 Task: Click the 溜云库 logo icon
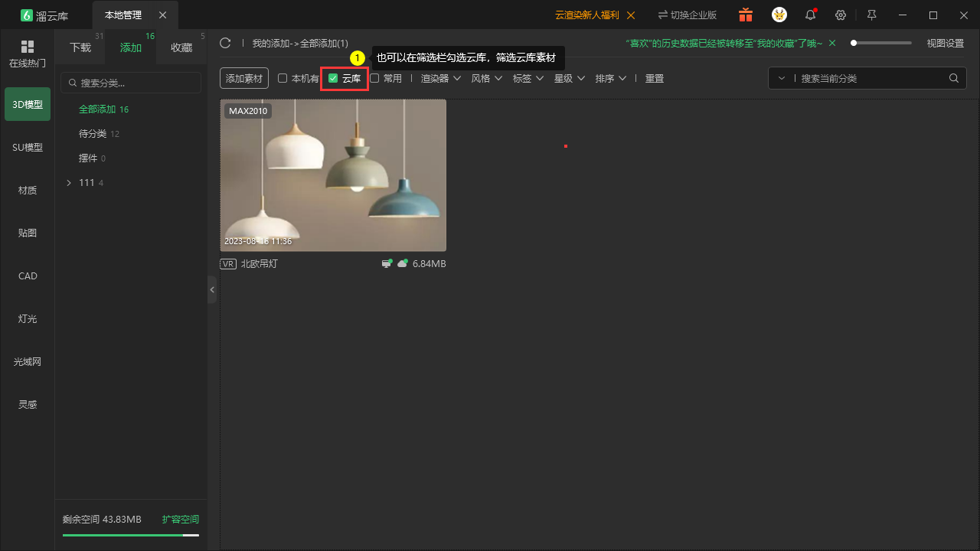coord(27,15)
